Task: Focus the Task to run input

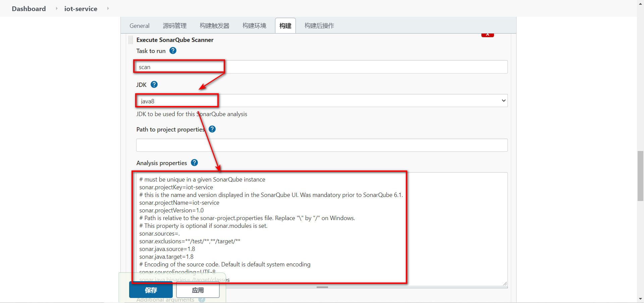Action: tap(322, 67)
